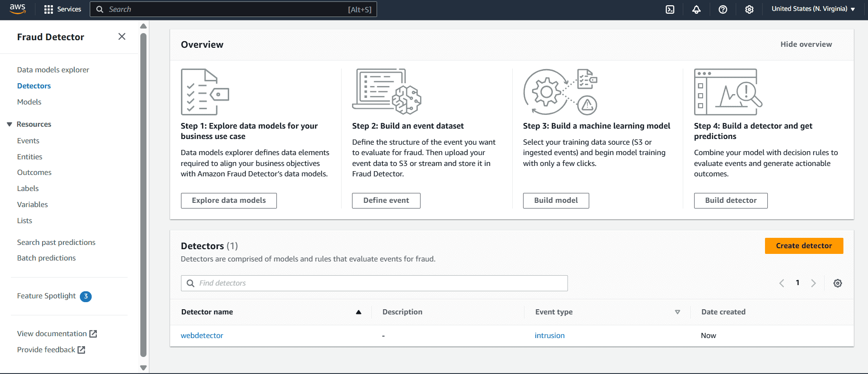Click Create detector button
The image size is (868, 374).
(804, 246)
